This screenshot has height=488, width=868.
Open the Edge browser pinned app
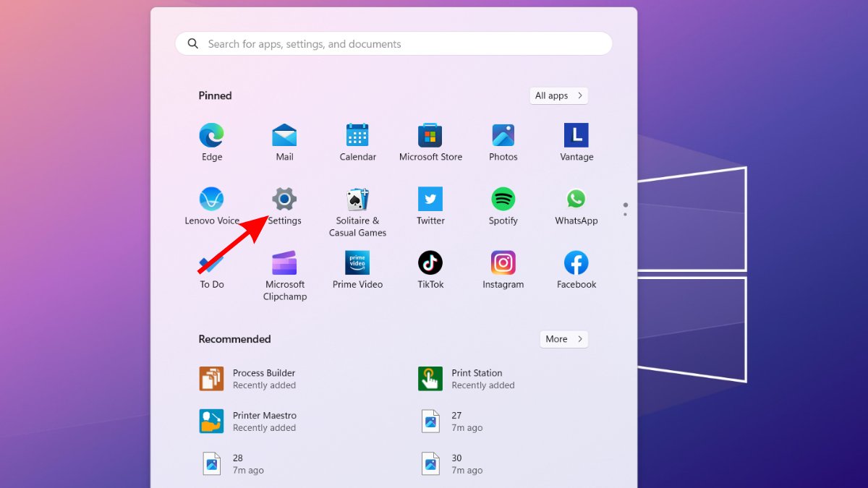click(212, 142)
